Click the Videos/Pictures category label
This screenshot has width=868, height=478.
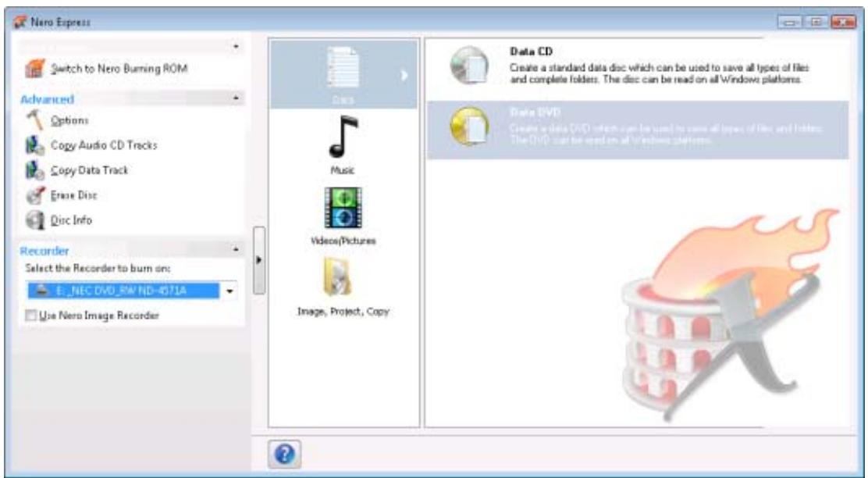click(x=343, y=241)
